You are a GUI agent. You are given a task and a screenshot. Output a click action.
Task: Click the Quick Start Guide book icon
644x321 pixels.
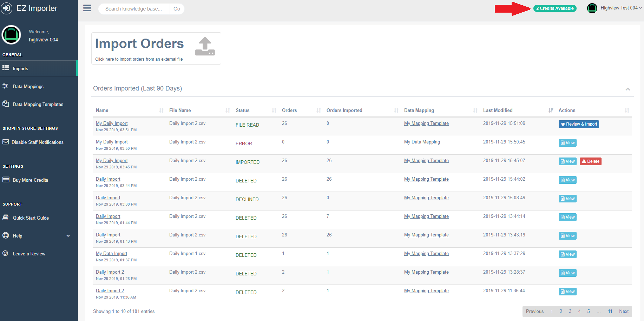pyautogui.click(x=6, y=218)
